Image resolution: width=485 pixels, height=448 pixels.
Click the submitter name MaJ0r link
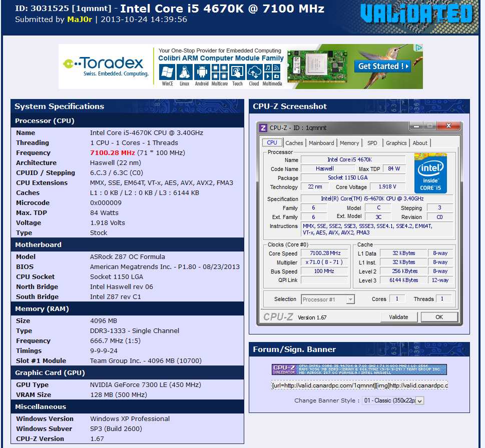pyautogui.click(x=80, y=19)
